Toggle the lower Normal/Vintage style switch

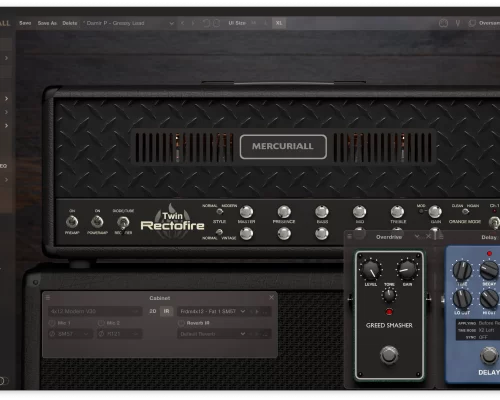tap(219, 232)
